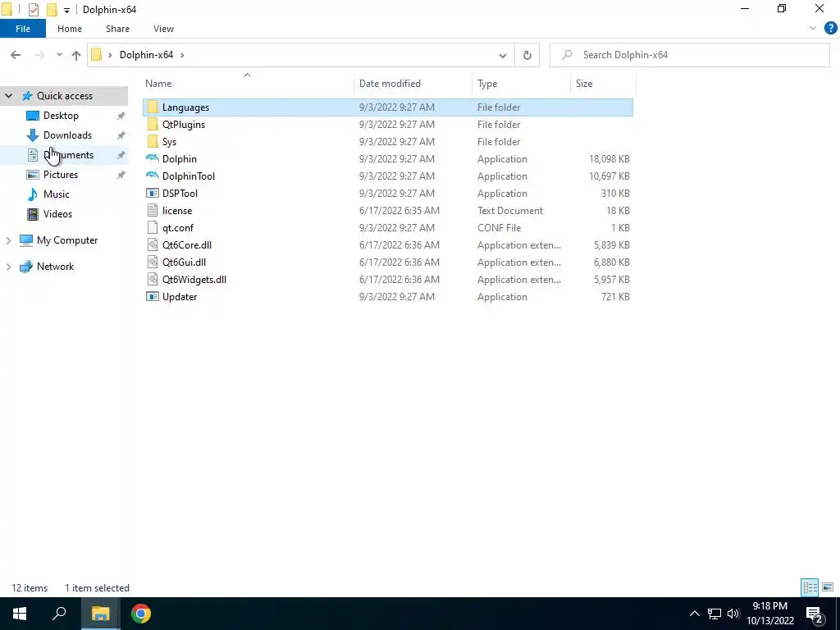Select the Qt6Core.dll file icon
This screenshot has width=840, height=630.
point(153,244)
